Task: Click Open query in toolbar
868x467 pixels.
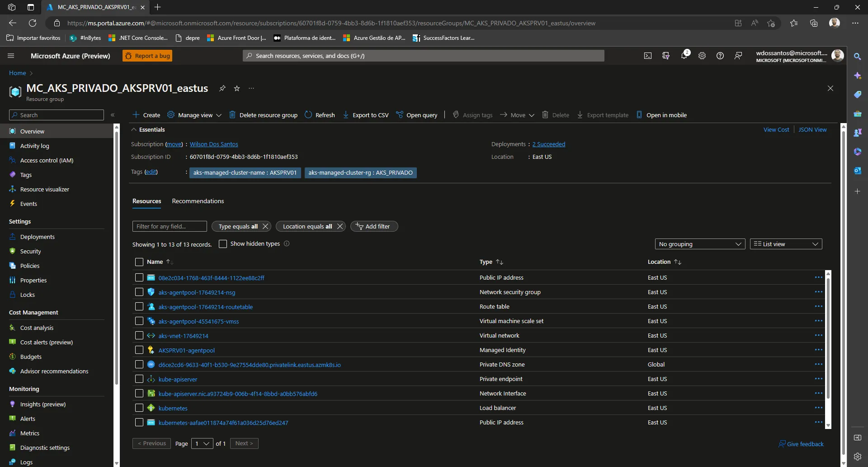Action: coord(417,115)
